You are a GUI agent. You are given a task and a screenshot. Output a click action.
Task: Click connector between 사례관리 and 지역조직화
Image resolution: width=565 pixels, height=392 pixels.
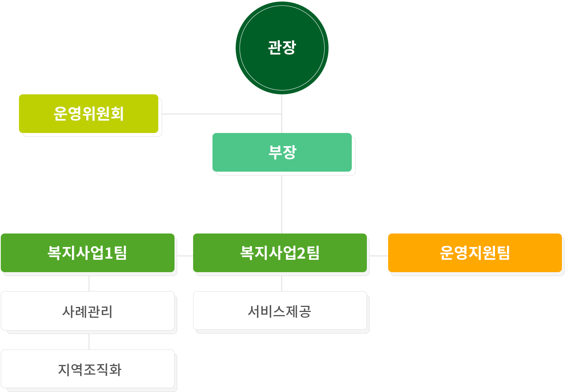(x=89, y=342)
